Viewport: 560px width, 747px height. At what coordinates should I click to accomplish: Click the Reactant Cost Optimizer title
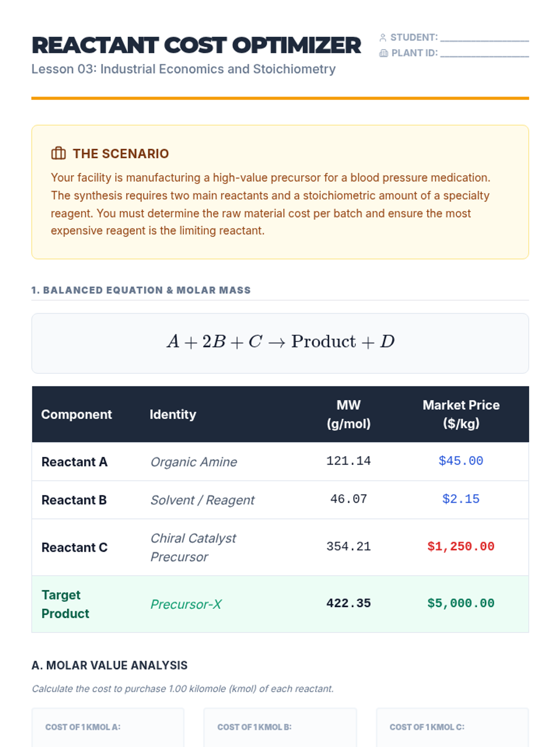click(196, 45)
